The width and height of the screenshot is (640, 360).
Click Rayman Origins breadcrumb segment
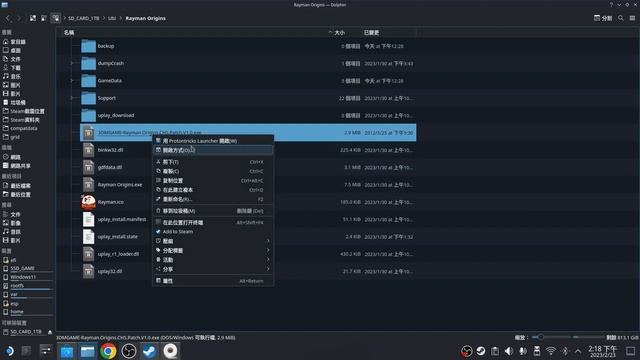tap(145, 18)
